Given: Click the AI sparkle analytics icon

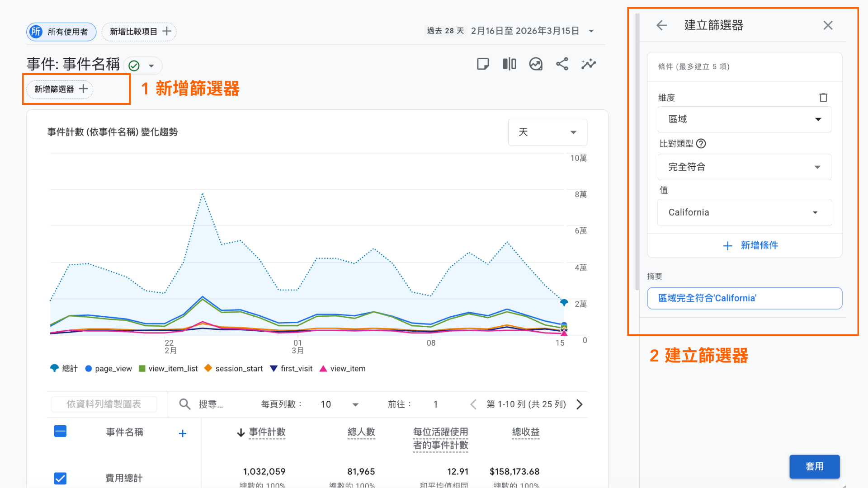Looking at the screenshot, I should [x=588, y=64].
